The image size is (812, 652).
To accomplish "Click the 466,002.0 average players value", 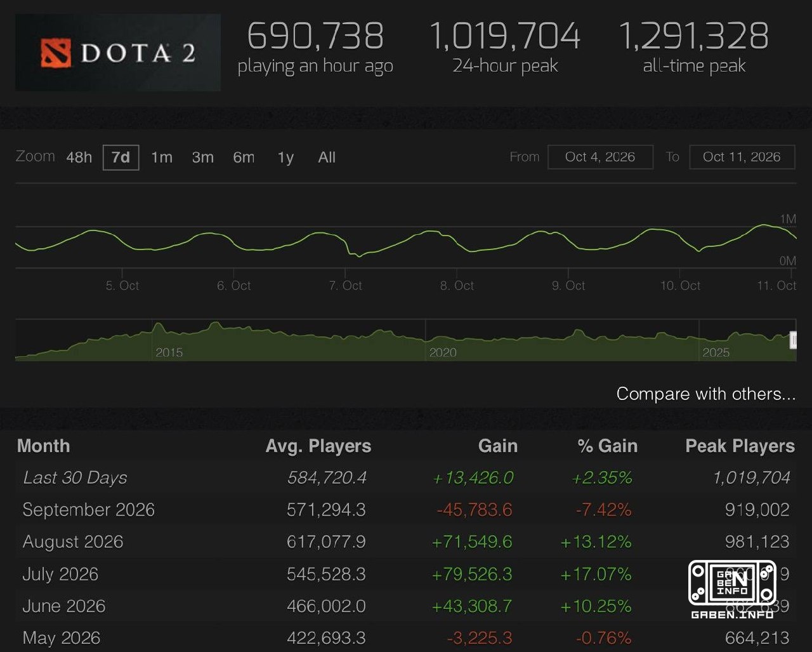I will point(326,606).
